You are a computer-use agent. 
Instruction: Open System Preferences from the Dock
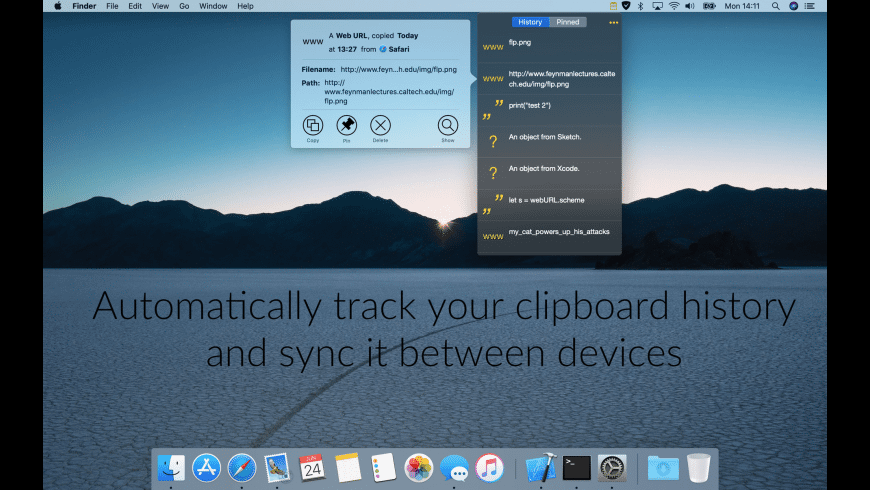click(x=612, y=468)
